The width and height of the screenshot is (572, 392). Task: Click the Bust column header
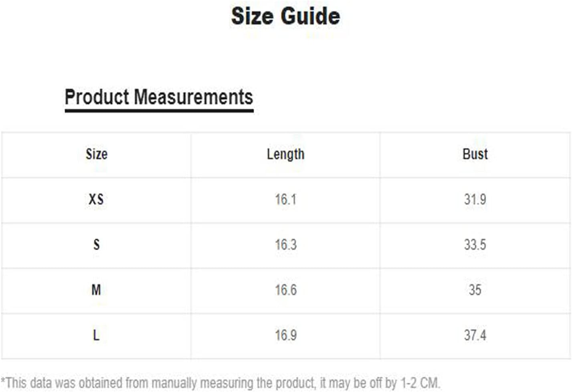click(x=475, y=154)
